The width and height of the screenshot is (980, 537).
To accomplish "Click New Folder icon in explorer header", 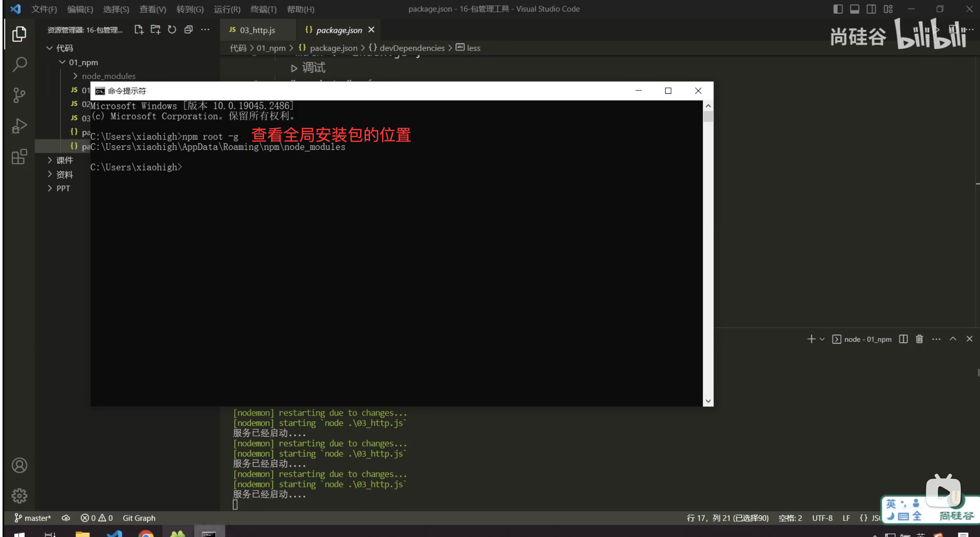I will point(155,30).
